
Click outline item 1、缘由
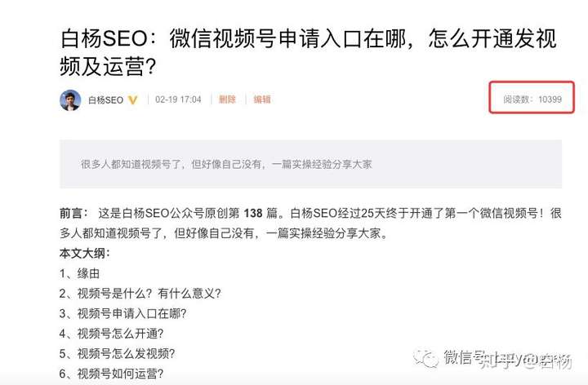coord(79,273)
